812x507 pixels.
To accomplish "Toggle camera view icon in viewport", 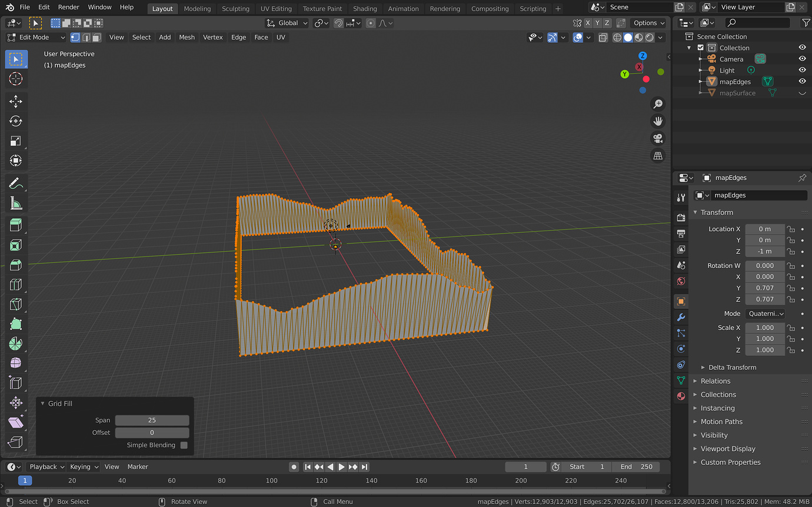I will coord(658,139).
